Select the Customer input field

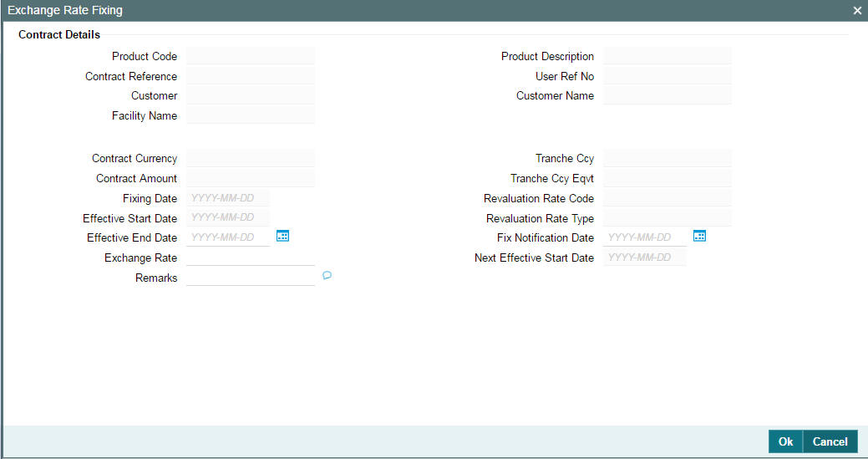click(251, 95)
